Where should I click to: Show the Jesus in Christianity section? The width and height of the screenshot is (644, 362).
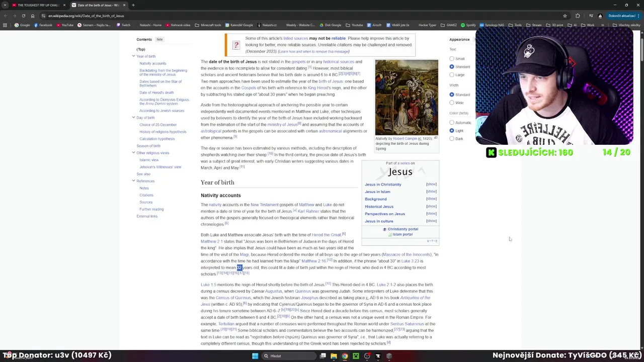tap(431, 185)
